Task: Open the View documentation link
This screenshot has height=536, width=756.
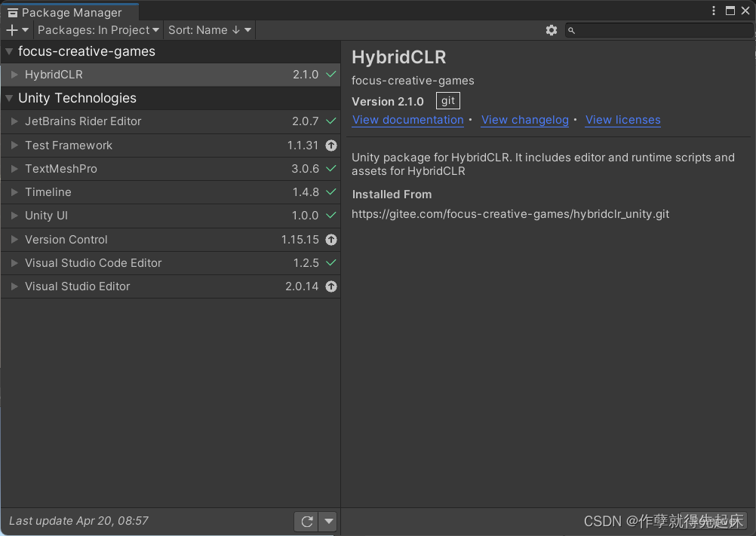Action: (407, 120)
